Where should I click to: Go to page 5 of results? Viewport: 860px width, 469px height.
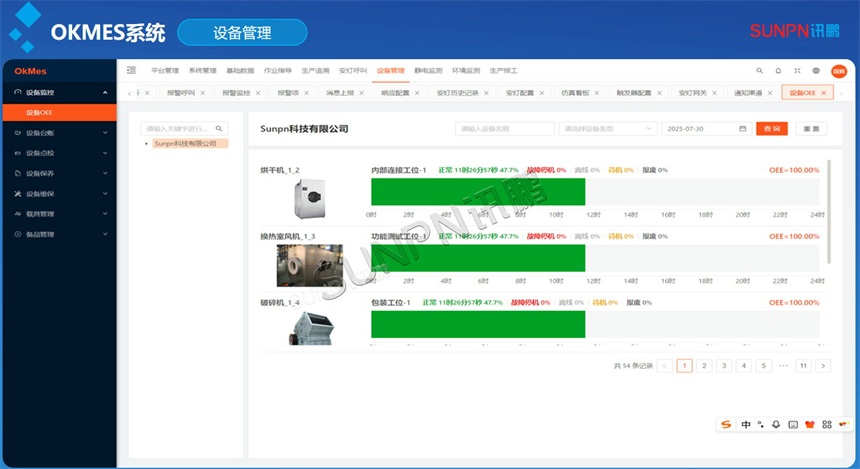(763, 366)
